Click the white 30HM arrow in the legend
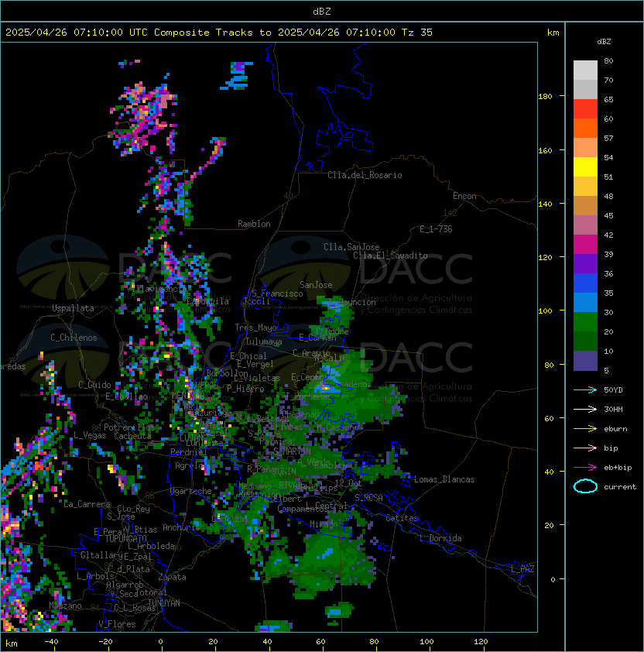The image size is (644, 652). 585,409
